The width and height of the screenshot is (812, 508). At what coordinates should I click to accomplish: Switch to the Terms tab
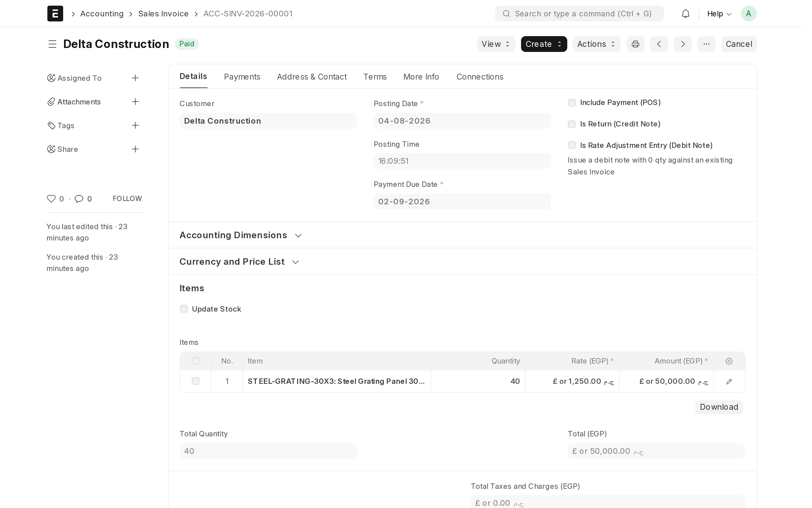click(x=375, y=76)
